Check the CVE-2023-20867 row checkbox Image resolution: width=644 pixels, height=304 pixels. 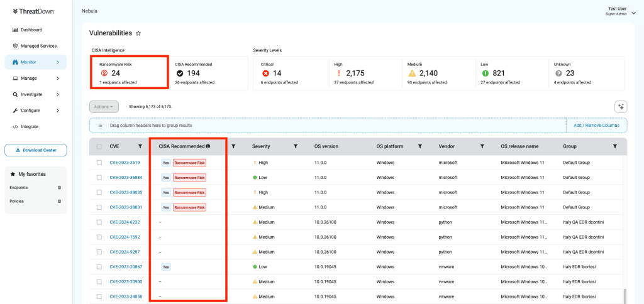(99, 267)
